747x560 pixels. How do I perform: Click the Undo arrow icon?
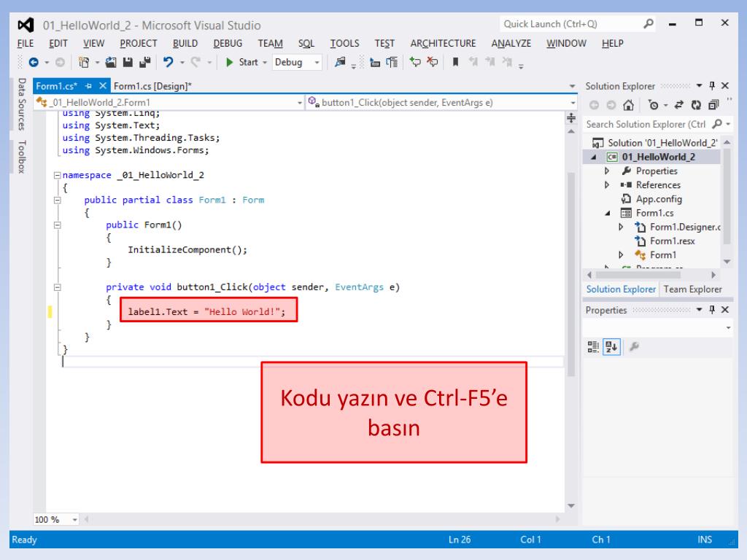[x=169, y=63]
